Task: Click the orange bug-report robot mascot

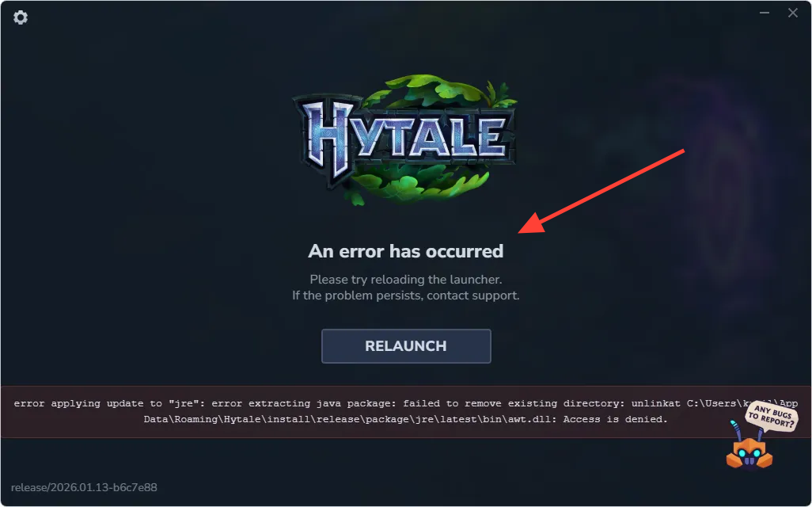Action: click(x=749, y=449)
